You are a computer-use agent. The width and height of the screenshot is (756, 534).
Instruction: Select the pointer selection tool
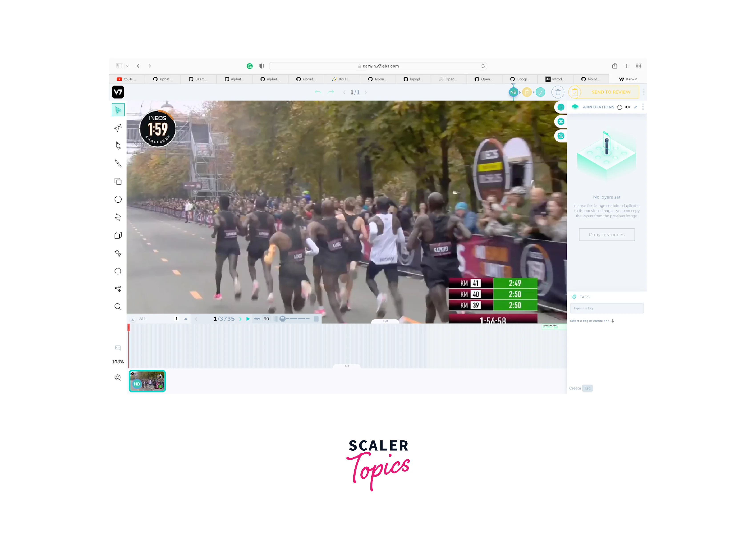tap(118, 110)
